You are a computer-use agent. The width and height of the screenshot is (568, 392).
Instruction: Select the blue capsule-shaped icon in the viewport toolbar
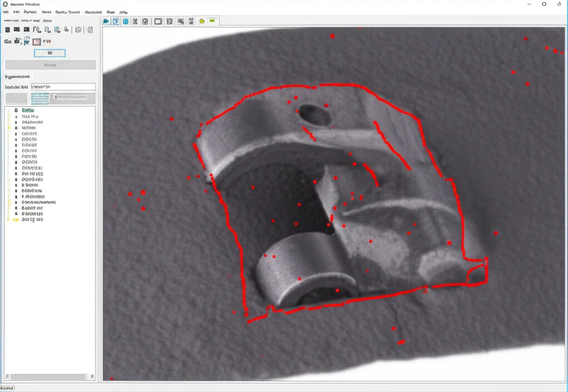click(124, 21)
